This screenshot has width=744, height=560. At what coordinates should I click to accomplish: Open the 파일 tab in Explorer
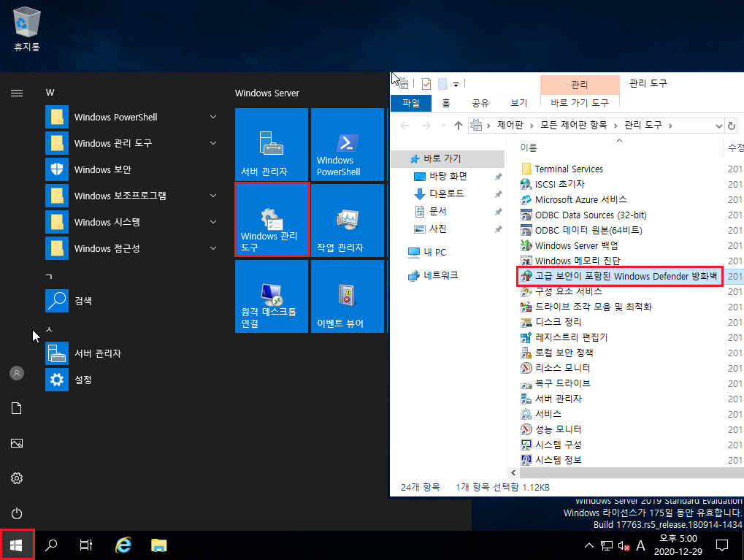pyautogui.click(x=411, y=103)
